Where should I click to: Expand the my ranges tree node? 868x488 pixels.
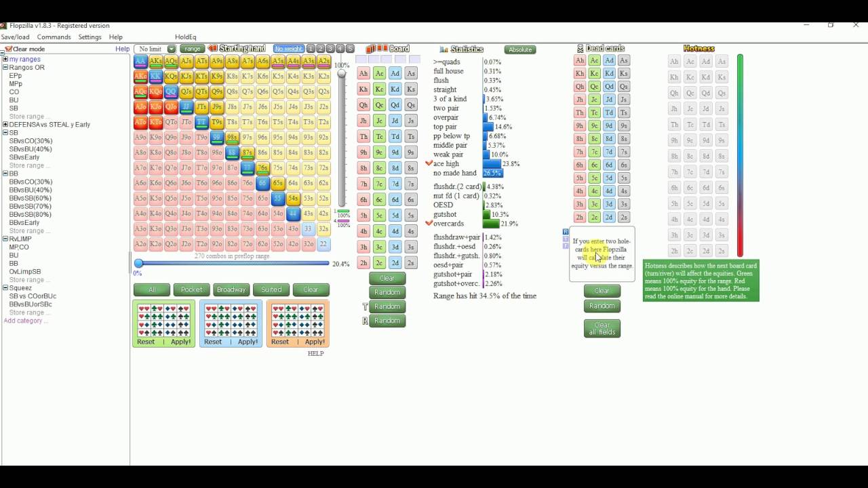[x=5, y=59]
